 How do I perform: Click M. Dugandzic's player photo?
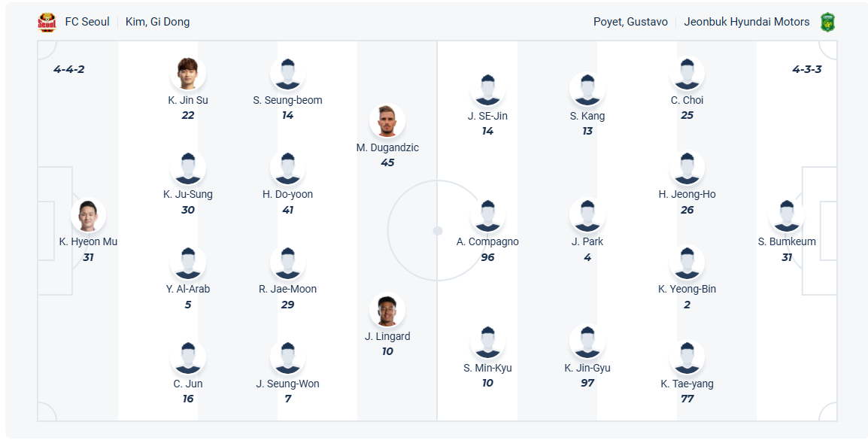[x=387, y=121]
